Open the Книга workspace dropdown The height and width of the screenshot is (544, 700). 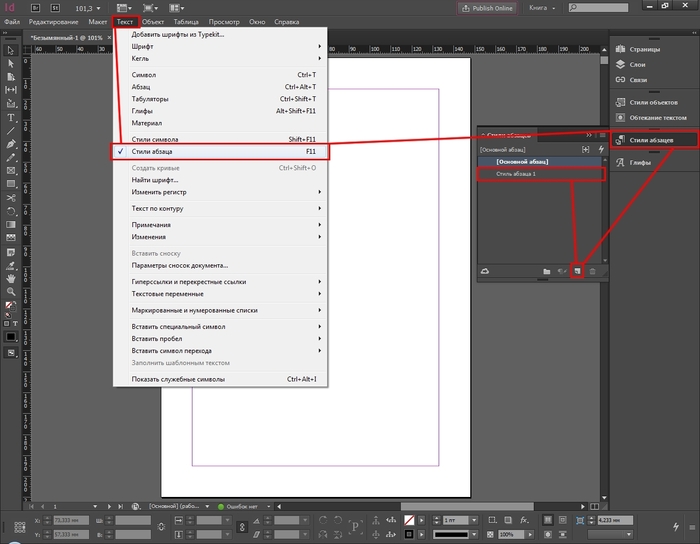coord(544,7)
